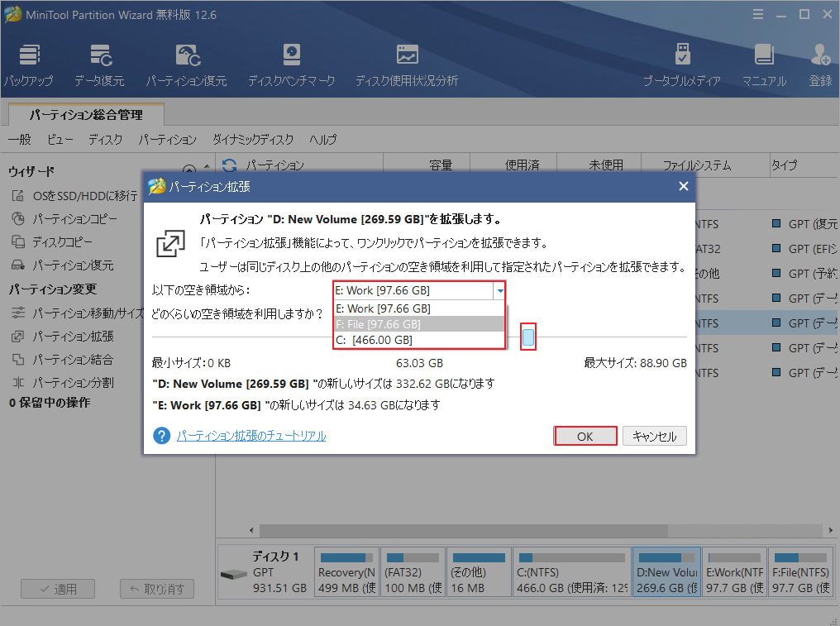Image resolution: width=840 pixels, height=626 pixels.
Task: Switch to the パーティション総合管理 tab
Action: tap(84, 117)
